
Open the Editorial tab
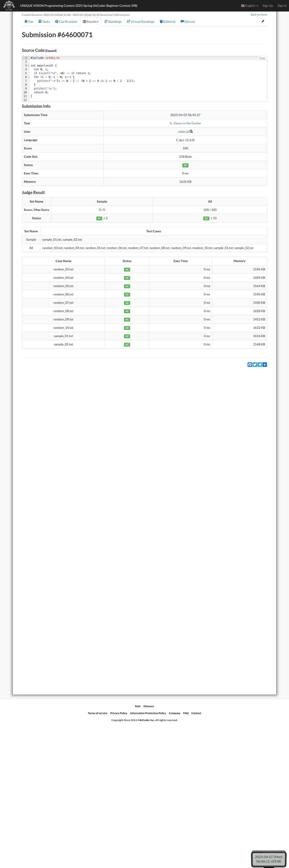tap(167, 22)
